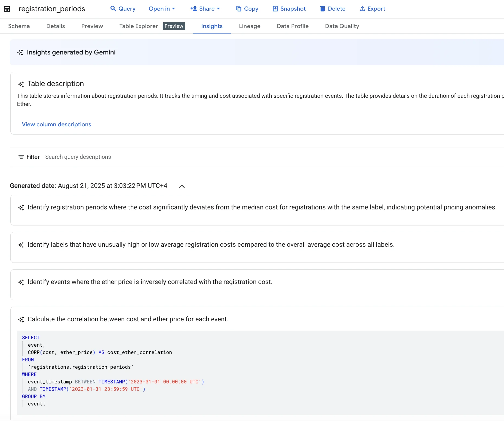Open the Data Profile tab
504x421 pixels.
293,26
